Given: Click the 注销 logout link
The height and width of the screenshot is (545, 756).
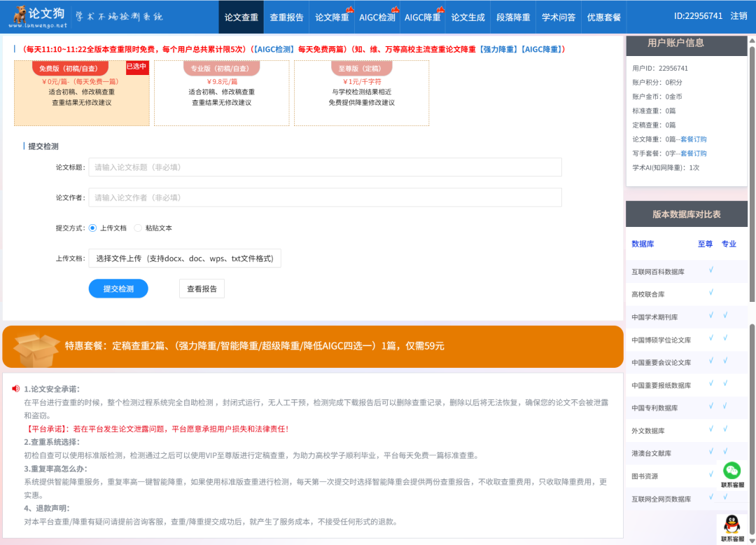Looking at the screenshot, I should pyautogui.click(x=738, y=16).
